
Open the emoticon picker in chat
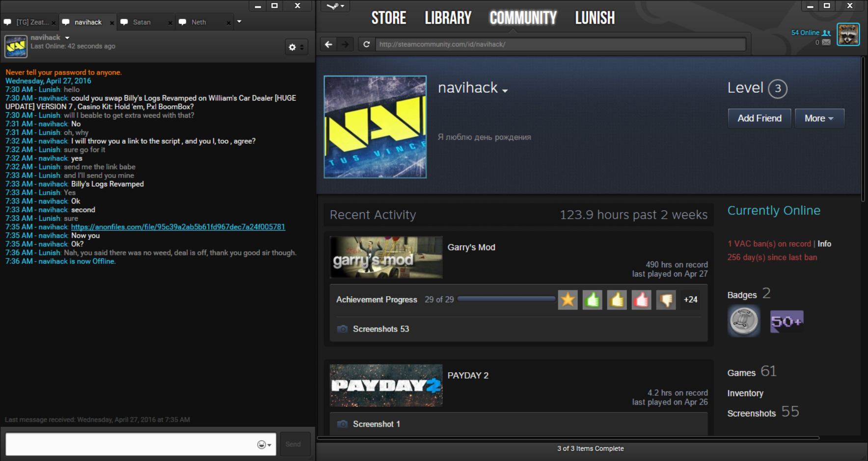point(264,444)
